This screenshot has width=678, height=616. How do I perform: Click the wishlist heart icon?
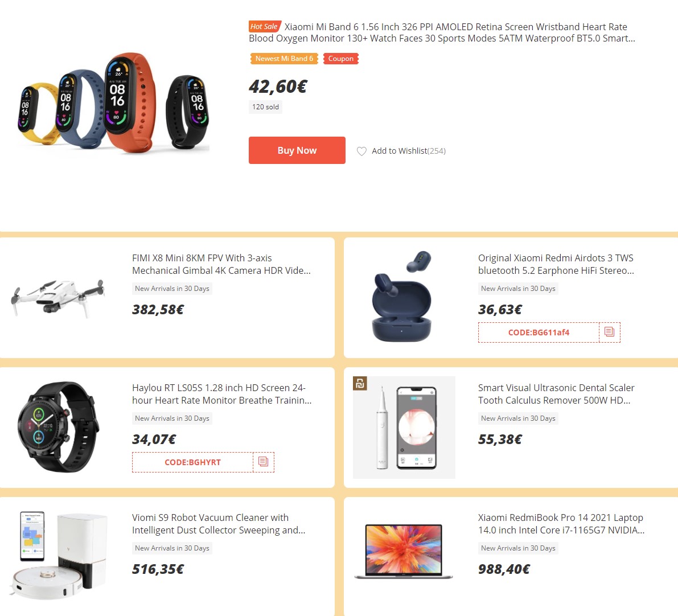point(361,151)
